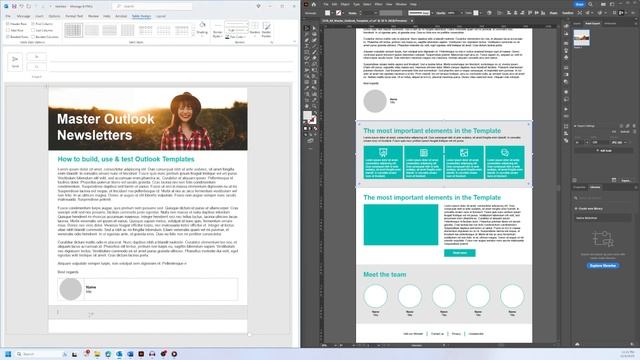Click the Border Painter icon in Outlook
Image resolution: width=640 pixels, height=360 pixels.
267,26
